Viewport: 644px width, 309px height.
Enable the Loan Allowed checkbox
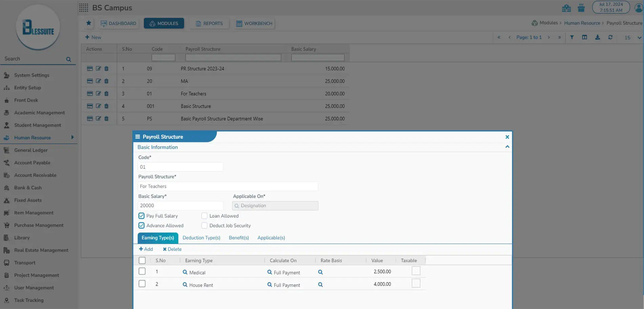[204, 216]
